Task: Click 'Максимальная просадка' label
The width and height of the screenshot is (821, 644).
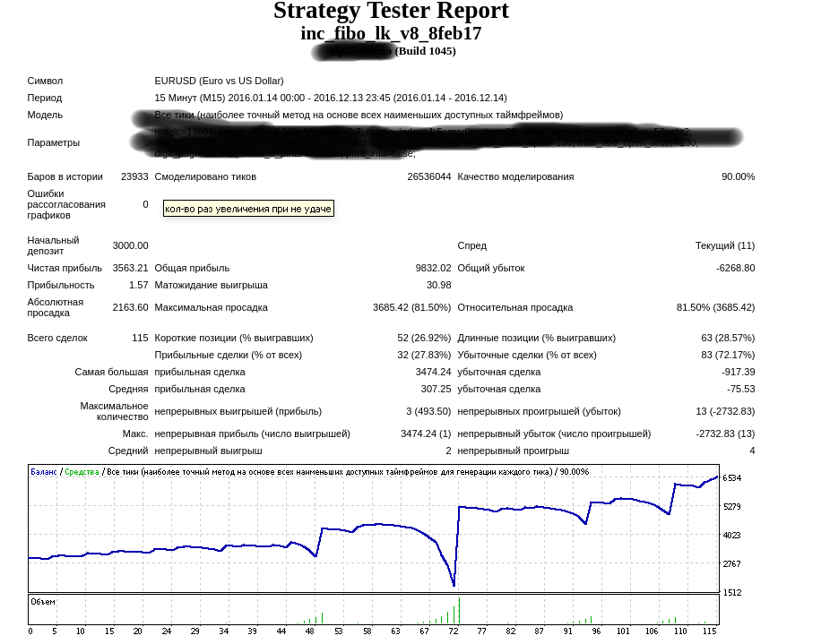Action: click(211, 307)
